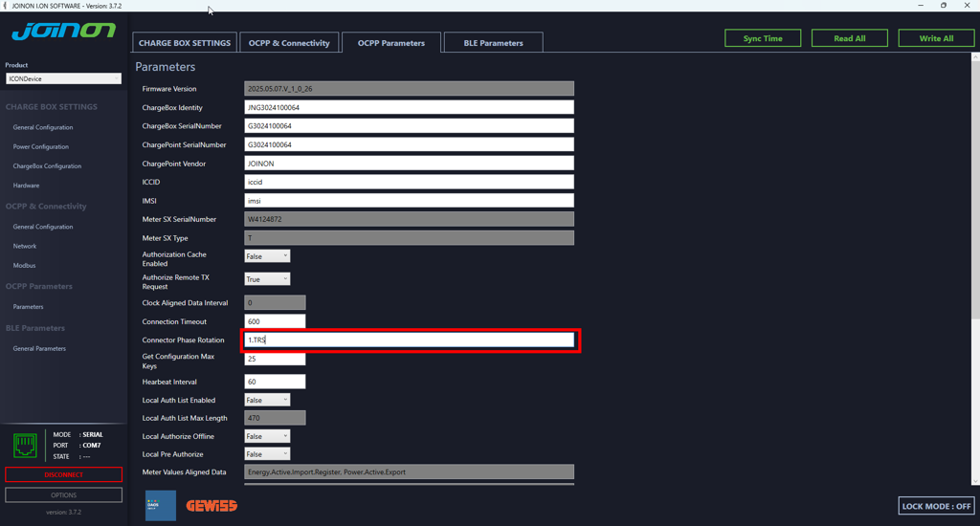Open the Authorize Remote TX Request dropdown
The image size is (980, 526).
[x=267, y=279]
